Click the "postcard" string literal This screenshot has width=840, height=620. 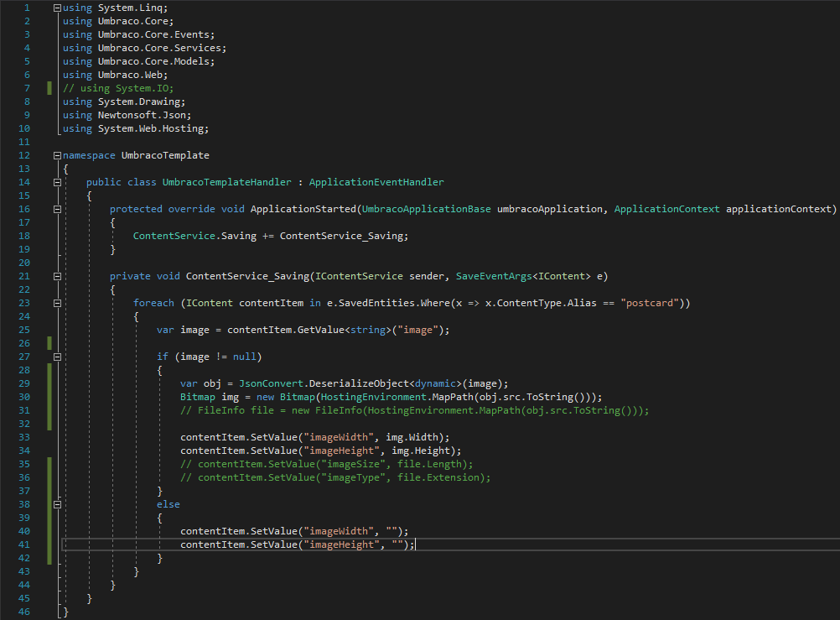click(x=650, y=303)
